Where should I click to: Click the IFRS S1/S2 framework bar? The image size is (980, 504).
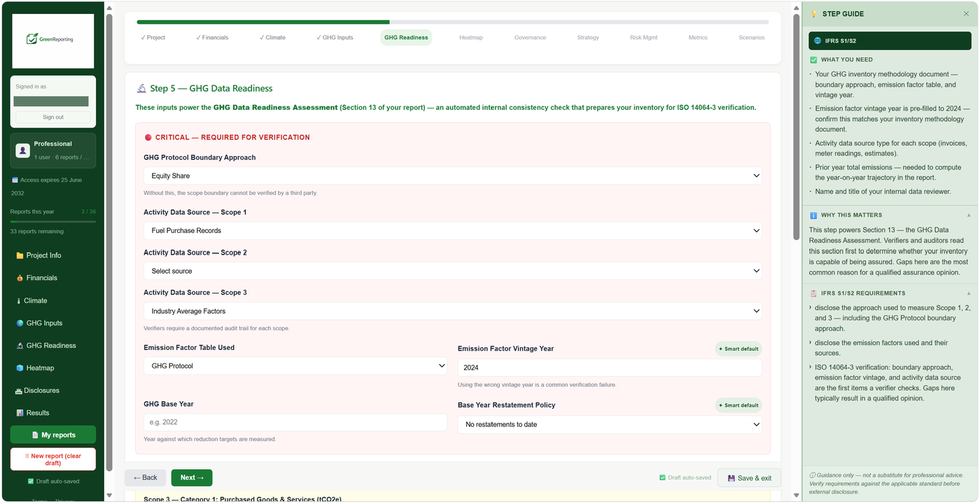(890, 40)
